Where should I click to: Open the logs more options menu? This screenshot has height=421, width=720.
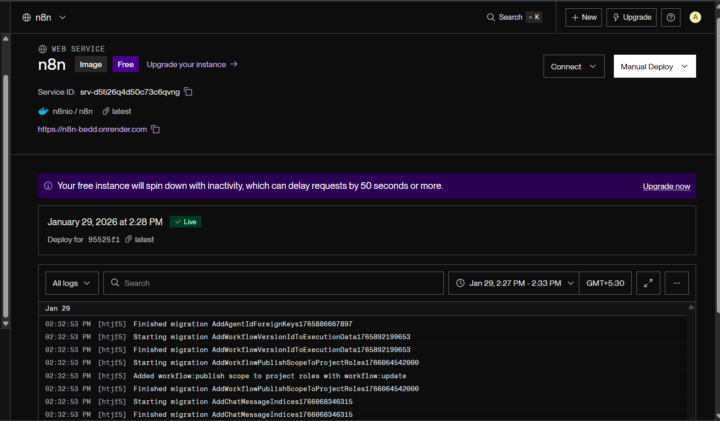coord(676,283)
